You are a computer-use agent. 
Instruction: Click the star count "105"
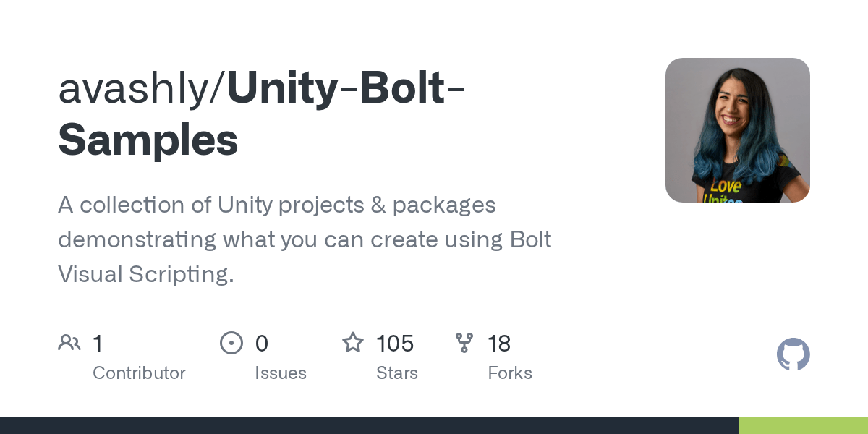tap(395, 344)
